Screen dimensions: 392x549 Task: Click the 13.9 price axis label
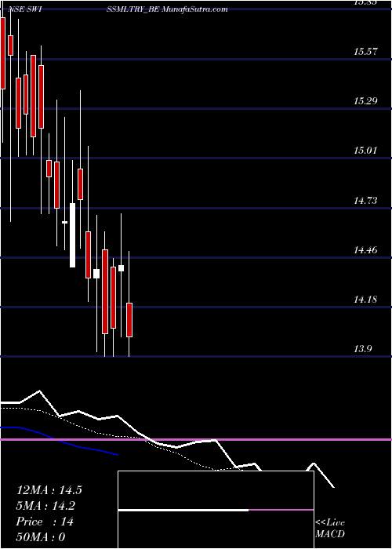point(363,349)
